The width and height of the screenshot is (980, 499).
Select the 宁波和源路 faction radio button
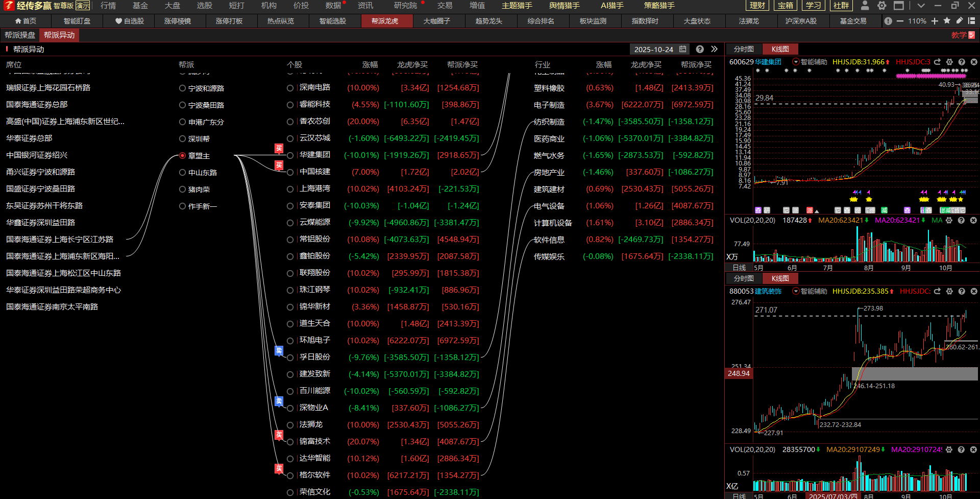pyautogui.click(x=182, y=88)
